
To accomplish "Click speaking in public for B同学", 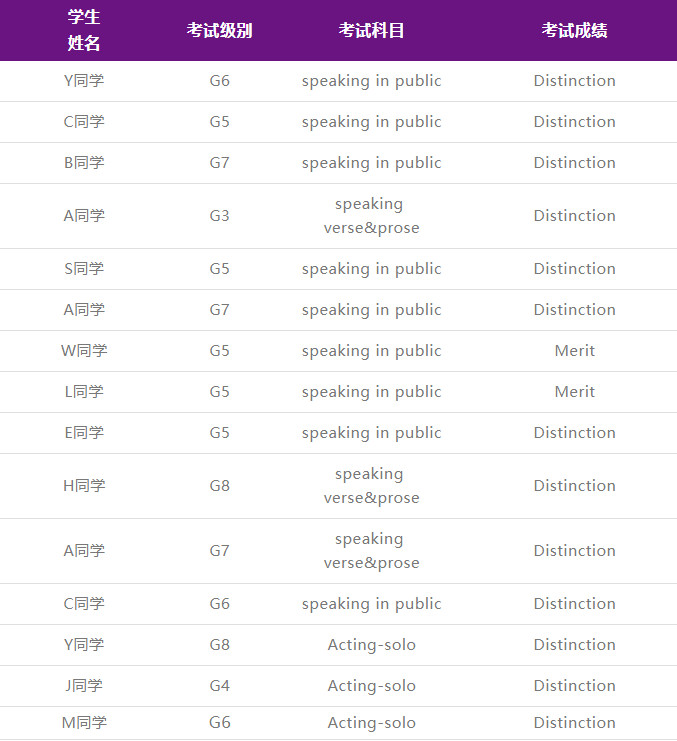I will tap(371, 163).
